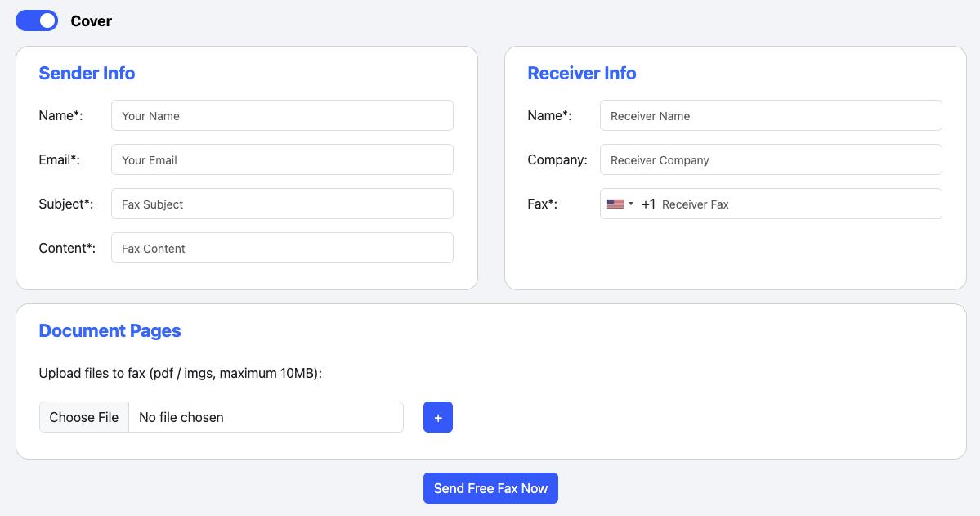Click the Subject* label in Sender Info
Image resolution: width=980 pixels, height=516 pixels.
[65, 204]
